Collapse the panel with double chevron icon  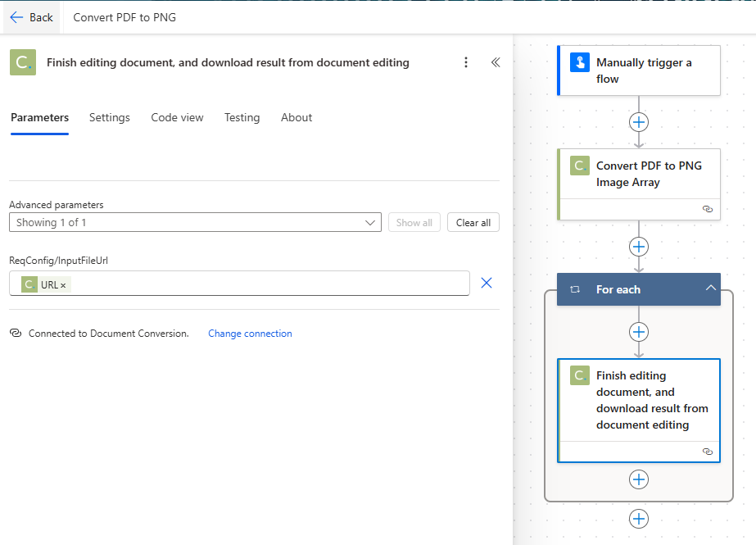(x=496, y=62)
